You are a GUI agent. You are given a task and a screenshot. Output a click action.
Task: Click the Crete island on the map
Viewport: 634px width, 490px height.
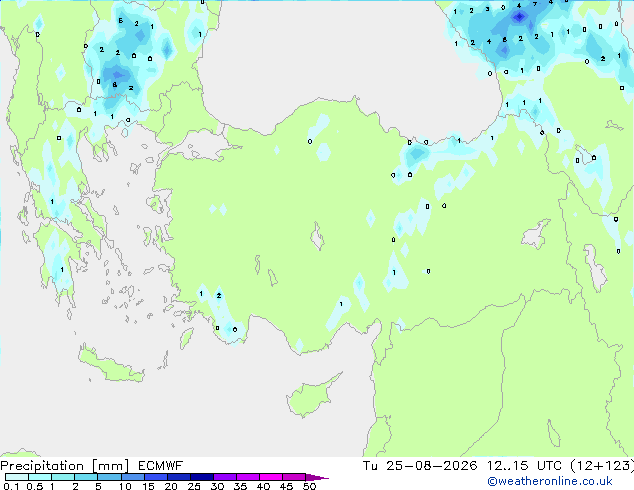pyautogui.click(x=111, y=365)
